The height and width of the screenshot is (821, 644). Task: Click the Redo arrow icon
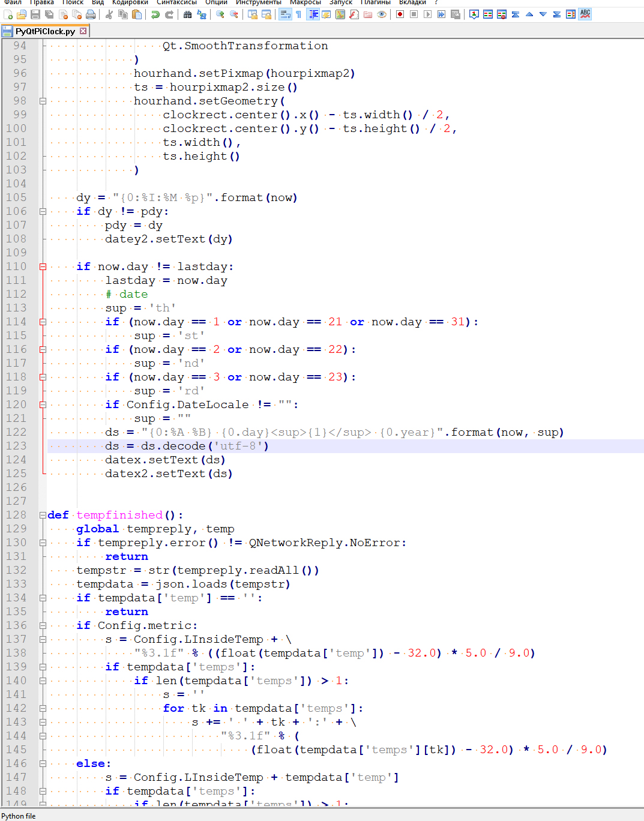click(x=169, y=14)
